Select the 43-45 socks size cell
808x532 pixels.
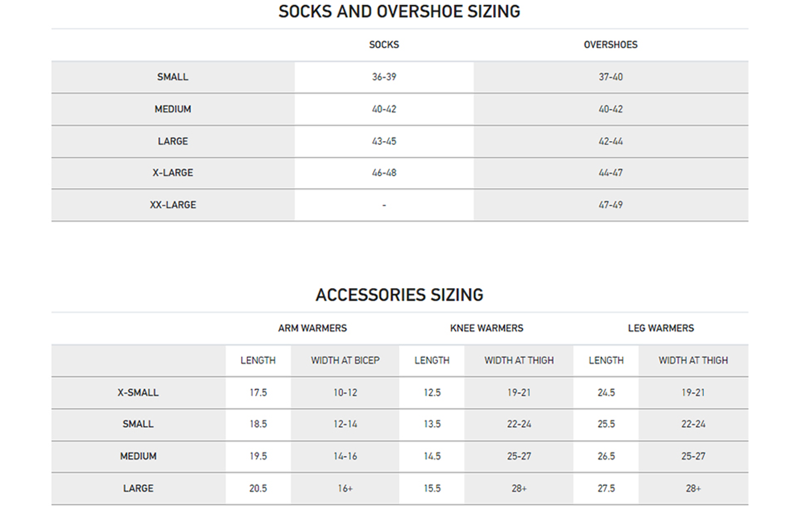coord(384,141)
